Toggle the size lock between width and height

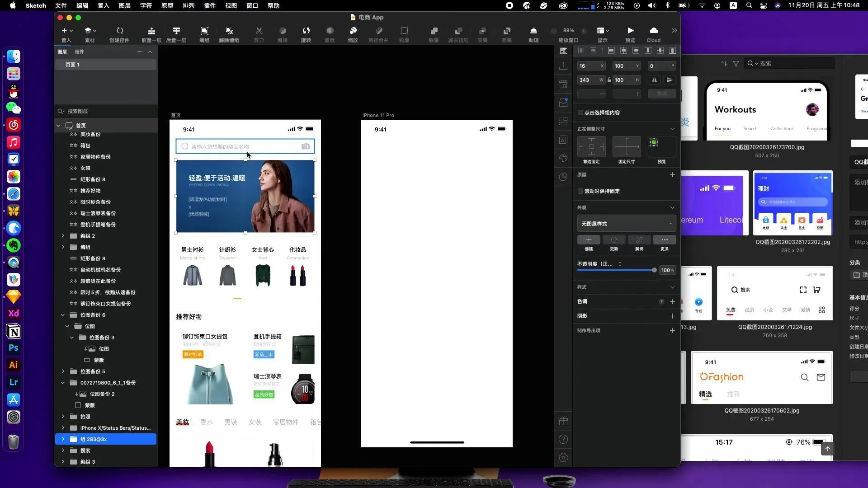click(x=609, y=80)
